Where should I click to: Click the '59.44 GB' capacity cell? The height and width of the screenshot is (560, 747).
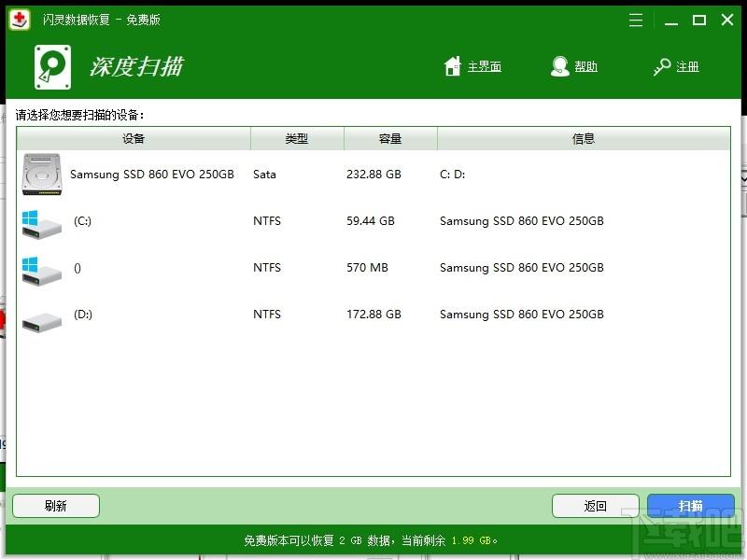(x=371, y=221)
